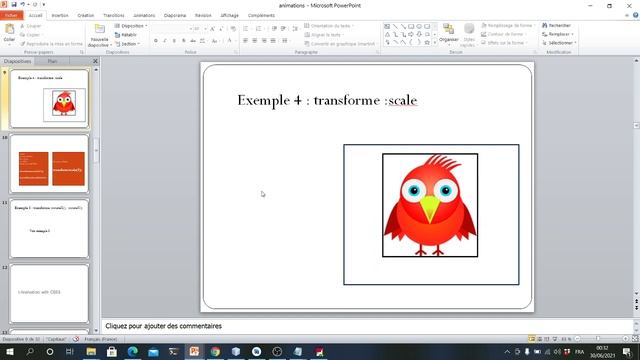Select the rectangle shape in gallery
Screen dimensions: 640x360
(411, 27)
